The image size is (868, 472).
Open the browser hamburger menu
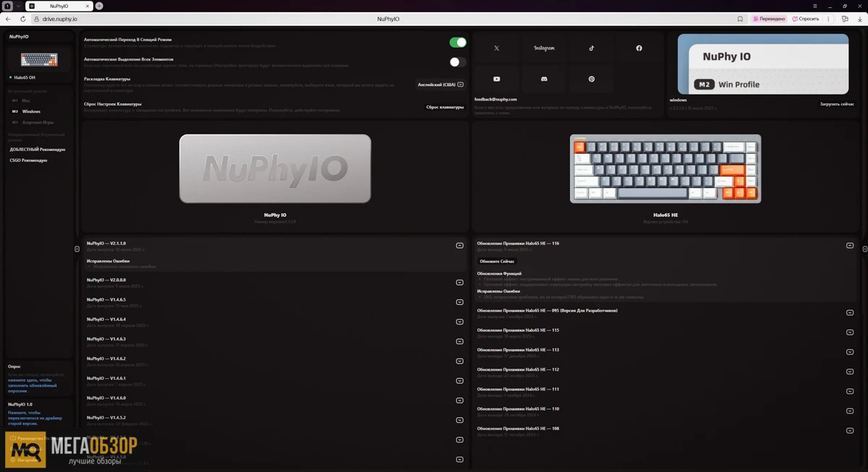pos(815,6)
